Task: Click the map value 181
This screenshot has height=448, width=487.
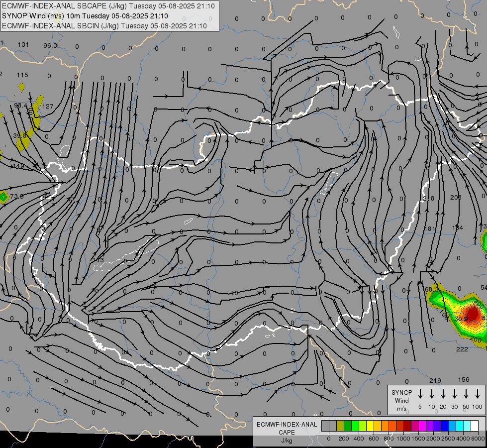Action: [429, 229]
